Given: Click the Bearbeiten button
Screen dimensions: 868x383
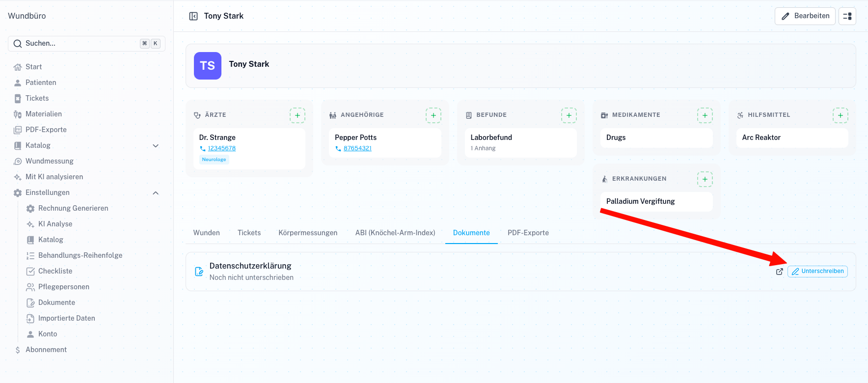Looking at the screenshot, I should (805, 16).
